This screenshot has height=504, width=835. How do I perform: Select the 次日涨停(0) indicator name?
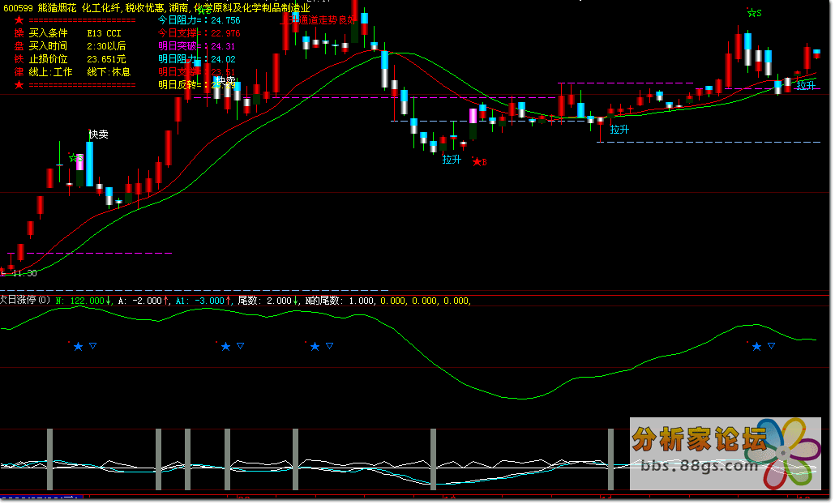click(25, 300)
